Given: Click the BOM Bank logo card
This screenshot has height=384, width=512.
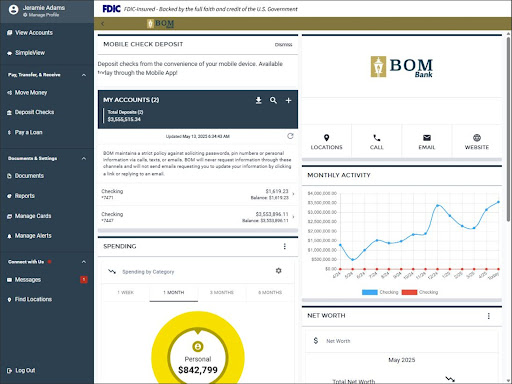Looking at the screenshot, I should pos(402,67).
